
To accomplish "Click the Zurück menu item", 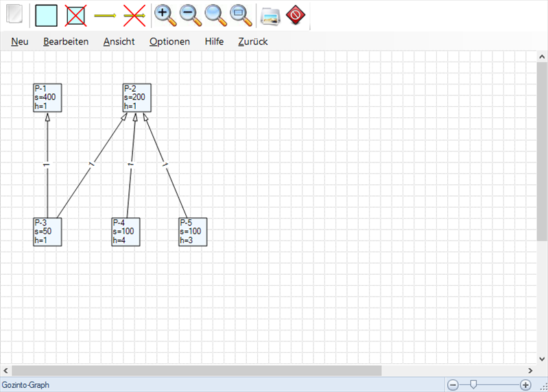I will coord(253,41).
